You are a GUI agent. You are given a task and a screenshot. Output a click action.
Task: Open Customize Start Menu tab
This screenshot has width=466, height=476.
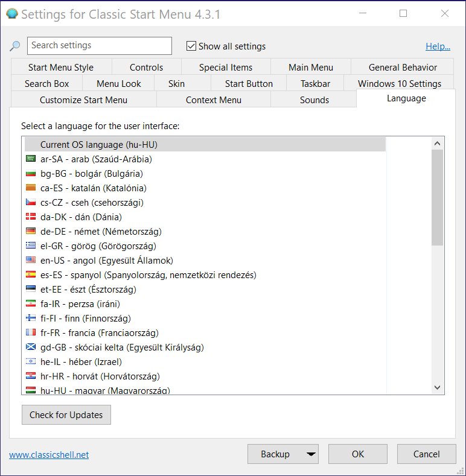[83, 100]
